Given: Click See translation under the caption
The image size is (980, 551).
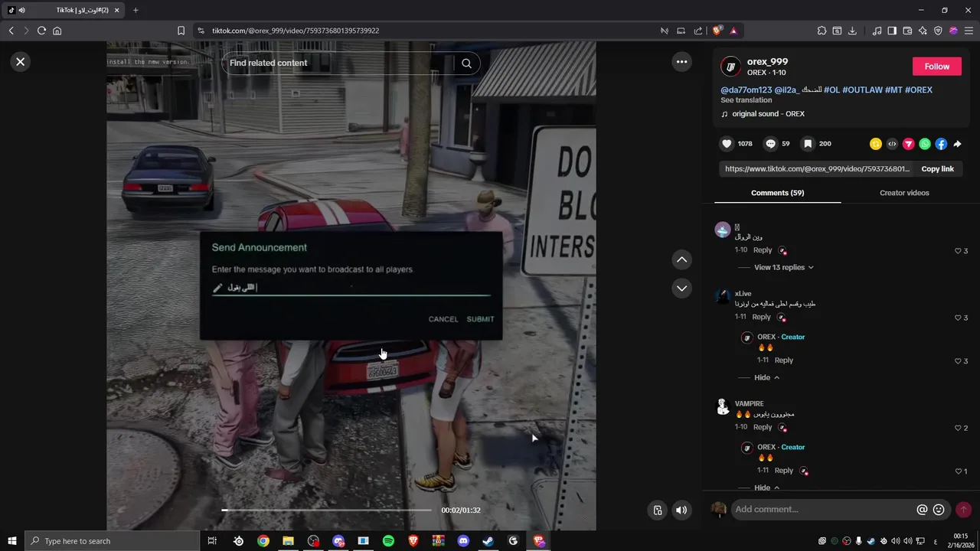Looking at the screenshot, I should (x=746, y=100).
